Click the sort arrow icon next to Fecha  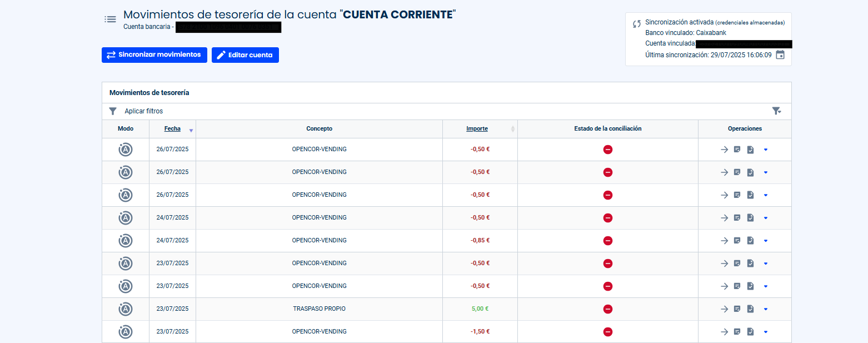tap(191, 130)
